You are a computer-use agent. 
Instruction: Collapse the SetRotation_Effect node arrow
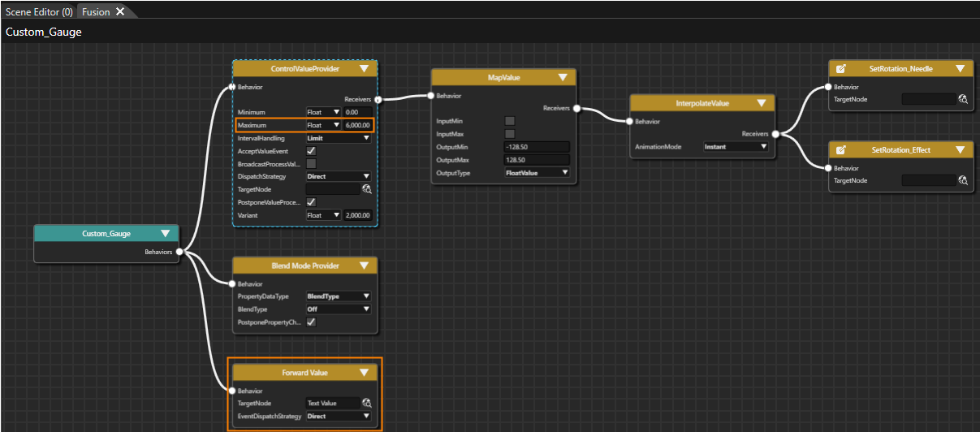[961, 150]
